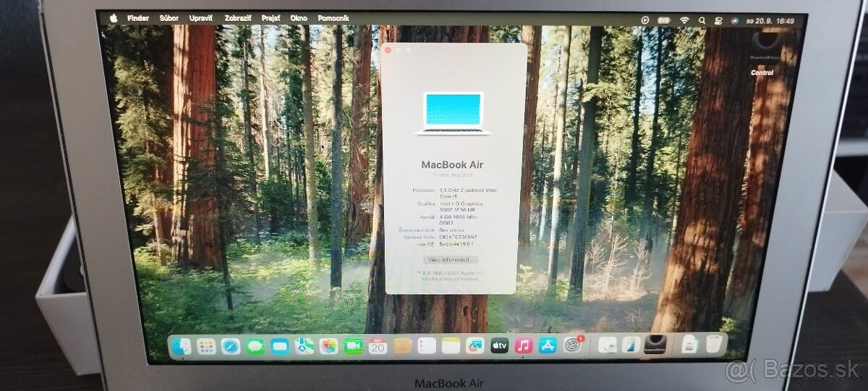The image size is (868, 391).
Task: Open Finder from the Dock
Action: 182,346
